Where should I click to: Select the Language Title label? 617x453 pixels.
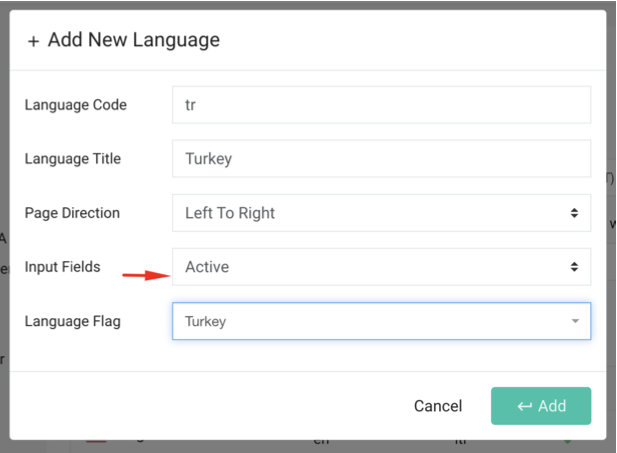tap(73, 158)
